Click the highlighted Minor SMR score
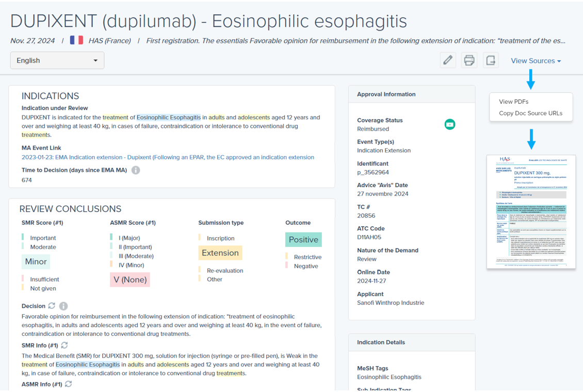Image resolution: width=583 pixels, height=392 pixels. (x=36, y=262)
